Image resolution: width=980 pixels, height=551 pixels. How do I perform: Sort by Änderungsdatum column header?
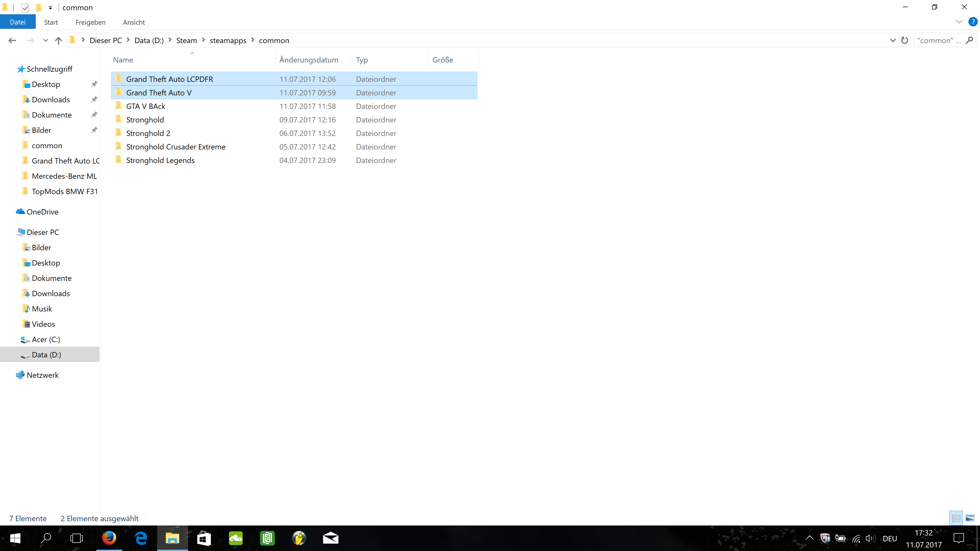[x=309, y=60]
